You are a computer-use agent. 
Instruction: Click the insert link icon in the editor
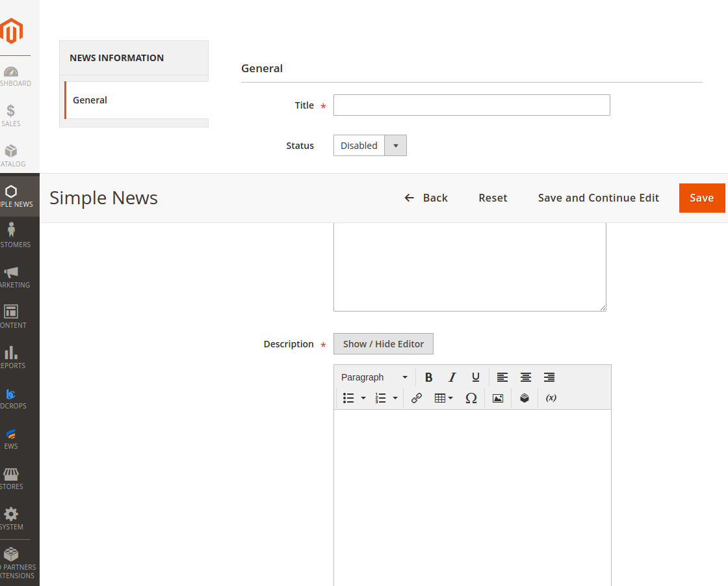(416, 398)
